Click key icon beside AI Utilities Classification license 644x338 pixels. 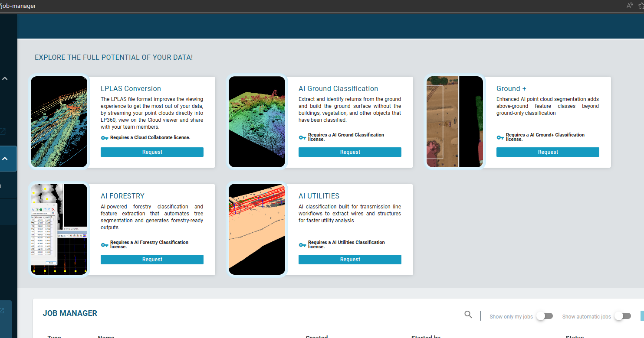pyautogui.click(x=302, y=245)
